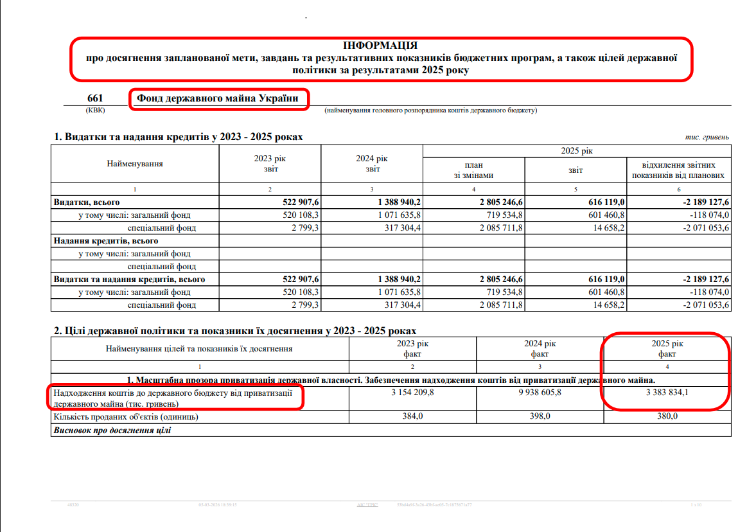Click the "2024 рік звіт" column header
This screenshot has width=756, height=532.
[372, 164]
